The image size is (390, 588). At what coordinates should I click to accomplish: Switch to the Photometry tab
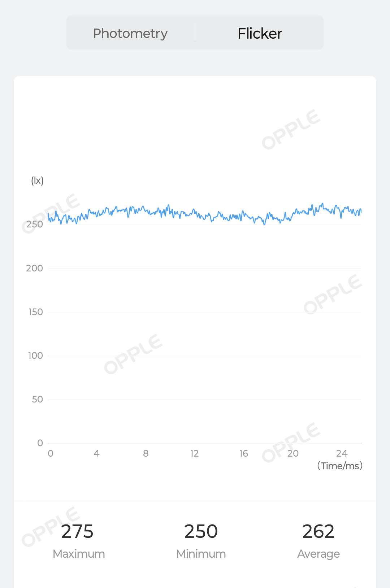(x=130, y=33)
